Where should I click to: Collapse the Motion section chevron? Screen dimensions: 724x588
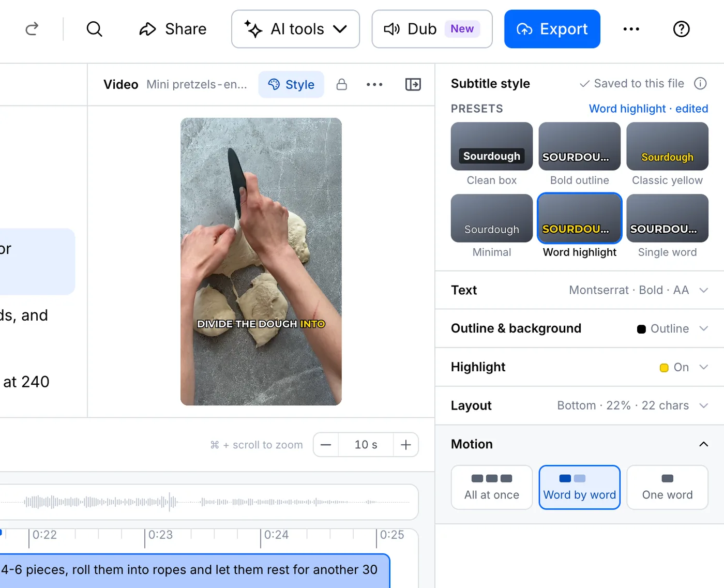[703, 444]
